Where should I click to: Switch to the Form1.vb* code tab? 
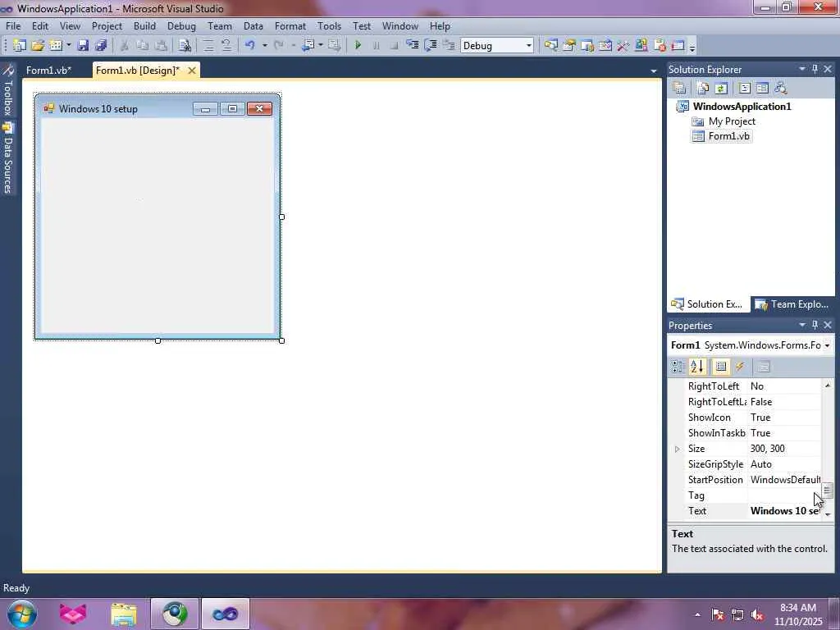tap(48, 71)
